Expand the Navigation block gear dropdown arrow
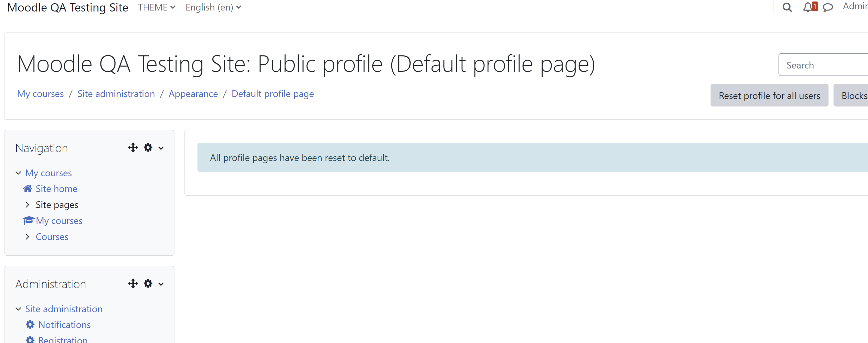This screenshot has height=343, width=868. click(161, 148)
